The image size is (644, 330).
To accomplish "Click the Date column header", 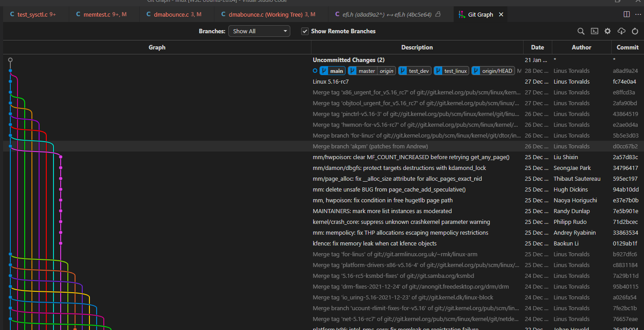I will pos(537,47).
